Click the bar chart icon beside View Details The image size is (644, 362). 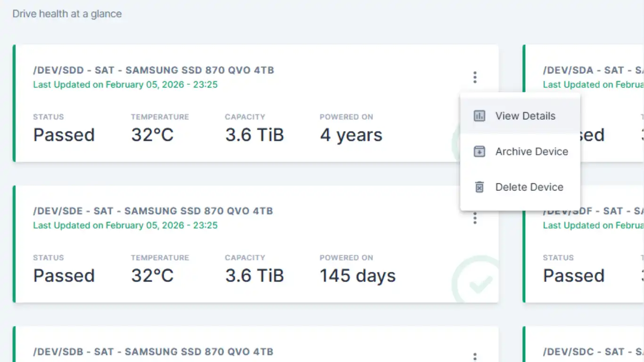click(x=479, y=116)
